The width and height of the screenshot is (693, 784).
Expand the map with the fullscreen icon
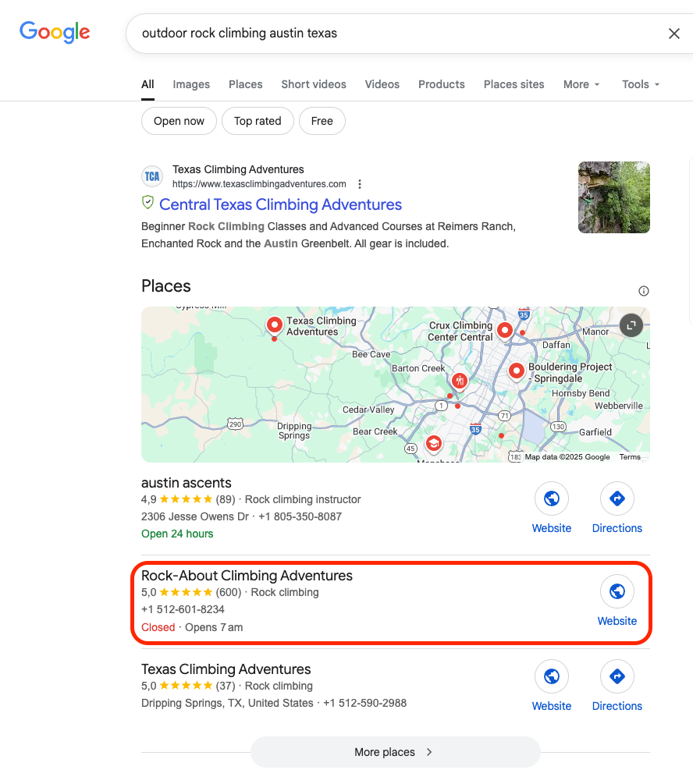coord(631,325)
